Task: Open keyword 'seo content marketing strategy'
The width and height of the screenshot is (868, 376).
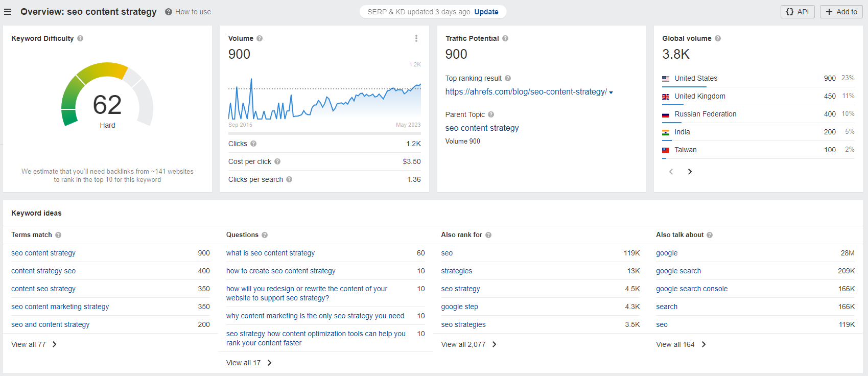Action: pyautogui.click(x=60, y=307)
